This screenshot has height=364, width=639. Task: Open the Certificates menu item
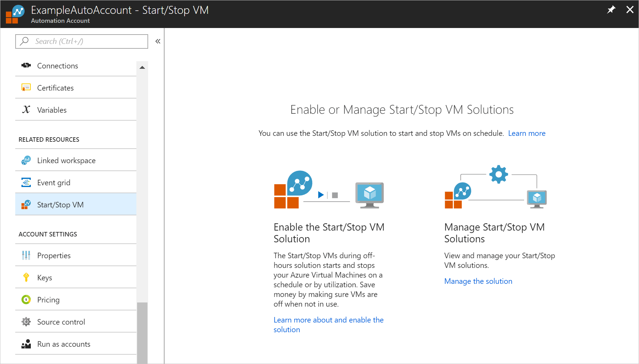[x=76, y=88]
